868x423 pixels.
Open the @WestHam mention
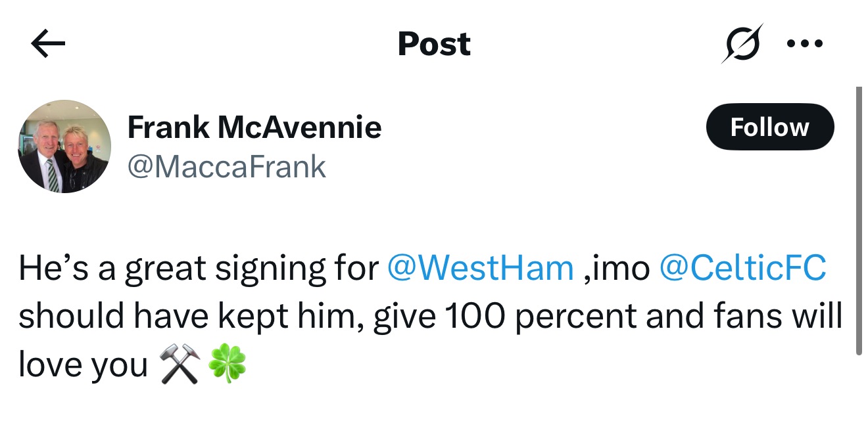[481, 269]
